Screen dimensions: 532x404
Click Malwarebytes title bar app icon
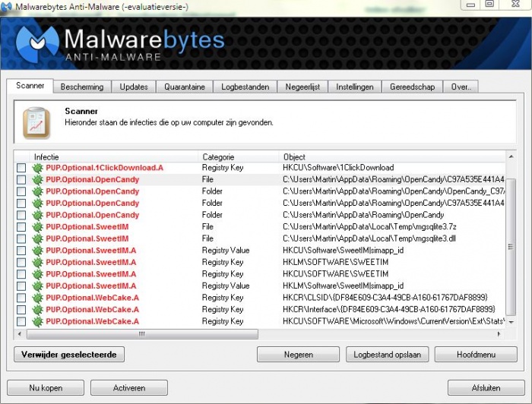click(x=7, y=6)
